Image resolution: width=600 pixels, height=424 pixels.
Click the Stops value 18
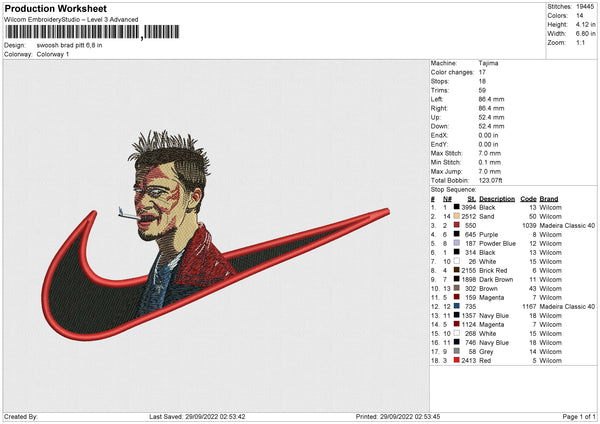point(482,81)
